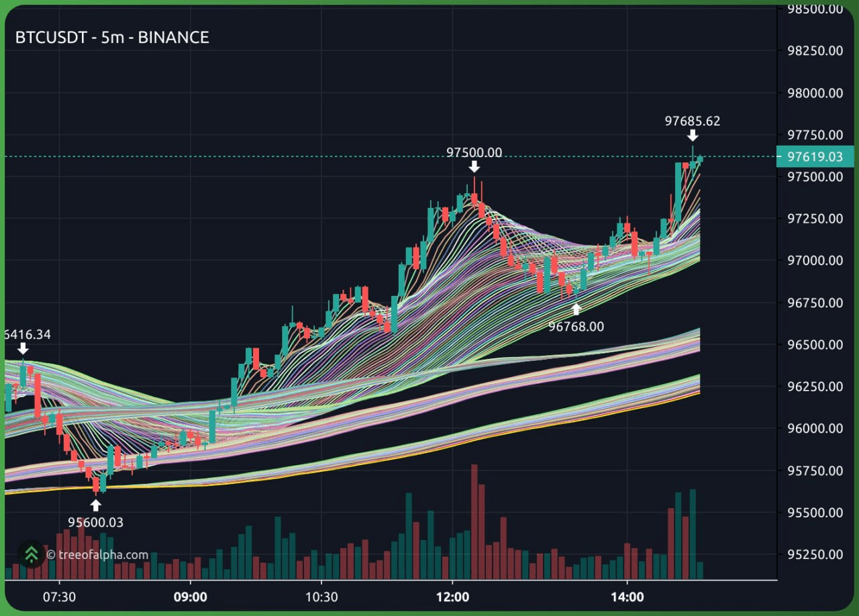Click the 10:30 time axis label

coord(321,597)
